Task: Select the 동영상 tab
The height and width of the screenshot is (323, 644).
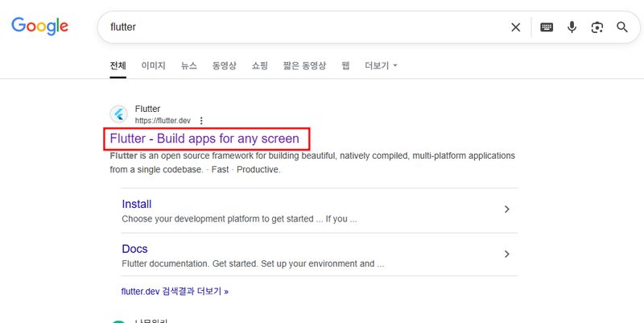Action: click(224, 65)
